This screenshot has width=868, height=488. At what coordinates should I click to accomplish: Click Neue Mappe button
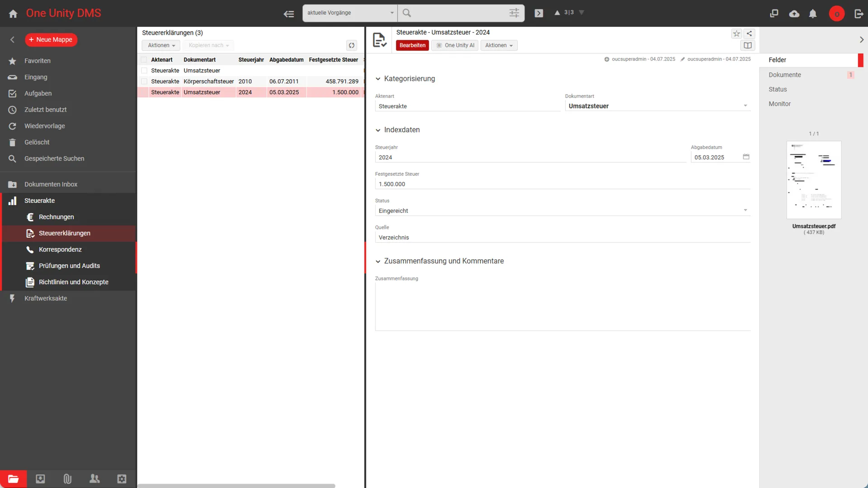(51, 40)
